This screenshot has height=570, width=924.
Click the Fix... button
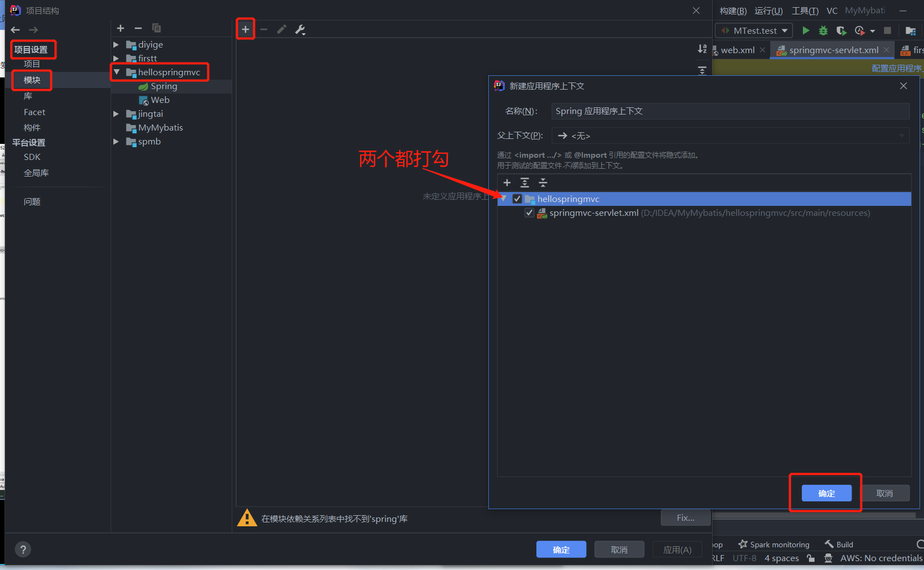(686, 517)
